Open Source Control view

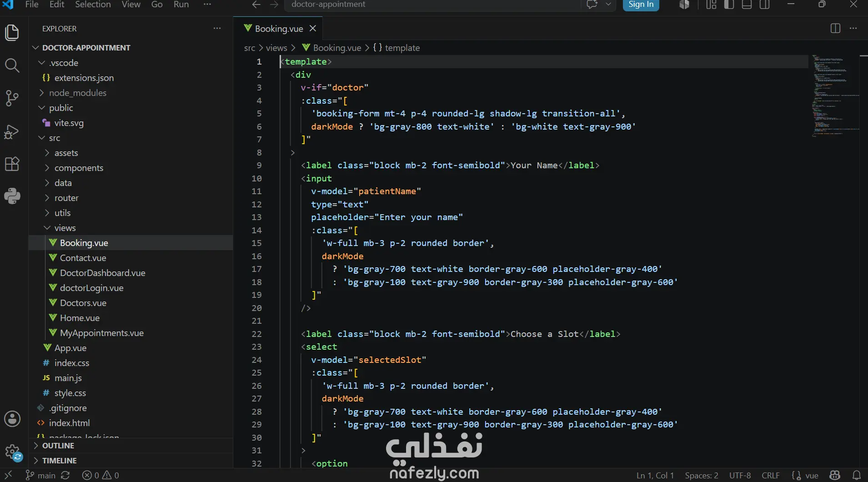[12, 98]
